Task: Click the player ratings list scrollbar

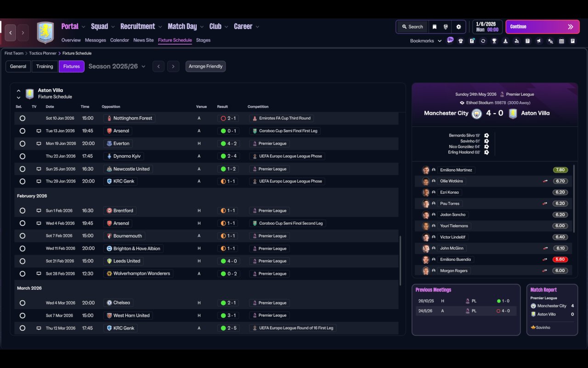Action: pos(574,199)
